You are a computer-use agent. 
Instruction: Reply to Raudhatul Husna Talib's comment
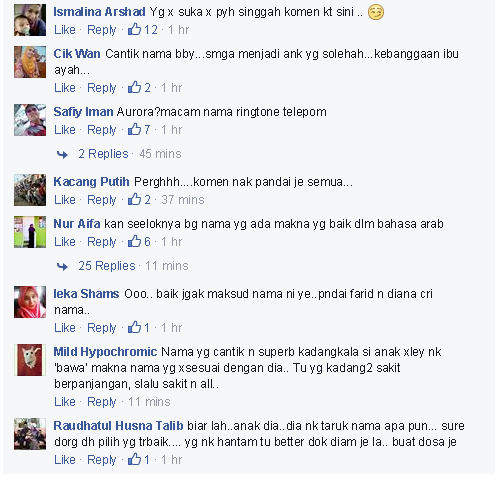tap(102, 460)
